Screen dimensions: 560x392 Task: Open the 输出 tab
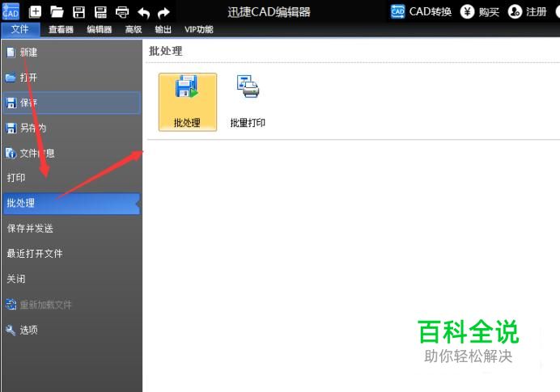tap(163, 29)
